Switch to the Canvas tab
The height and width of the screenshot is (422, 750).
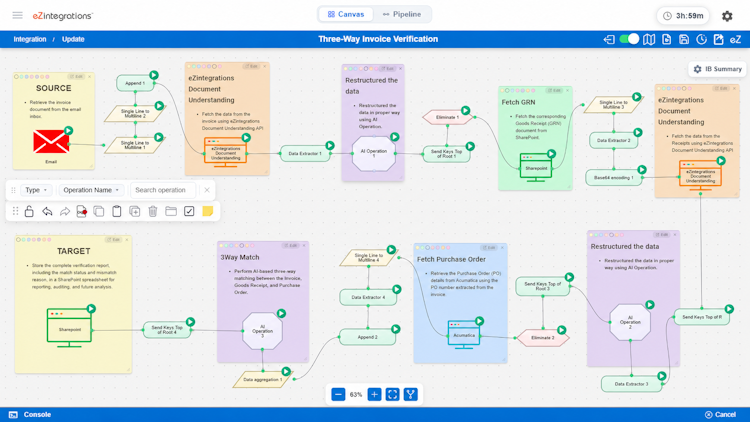[x=346, y=14]
